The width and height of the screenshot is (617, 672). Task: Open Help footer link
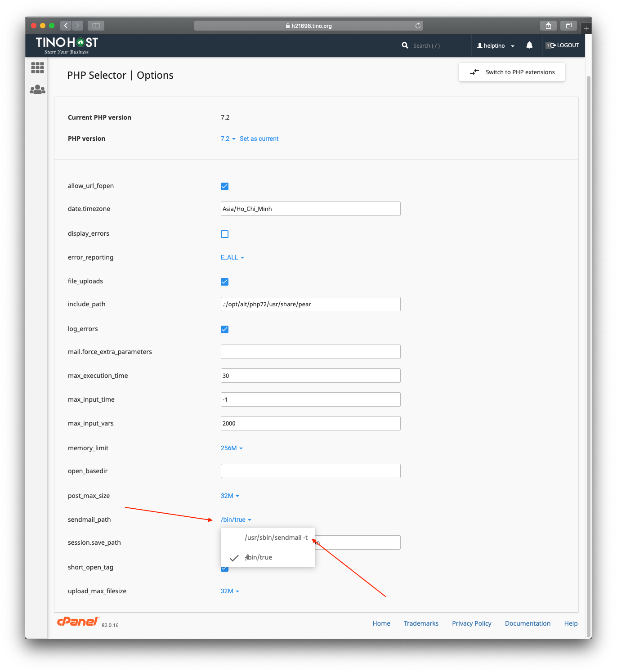571,623
